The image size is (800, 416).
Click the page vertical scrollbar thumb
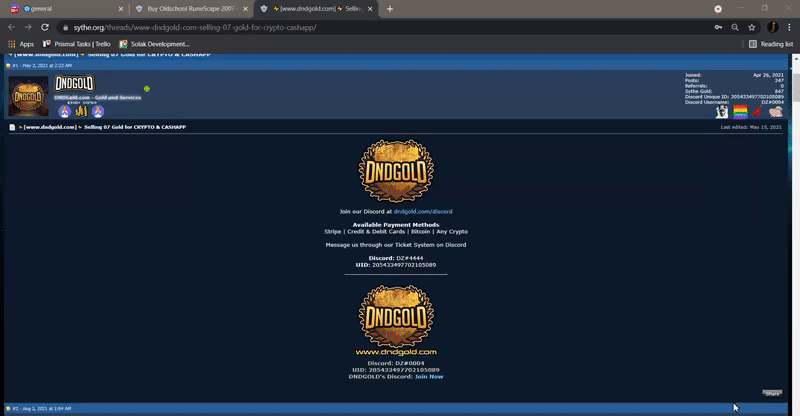(796, 87)
